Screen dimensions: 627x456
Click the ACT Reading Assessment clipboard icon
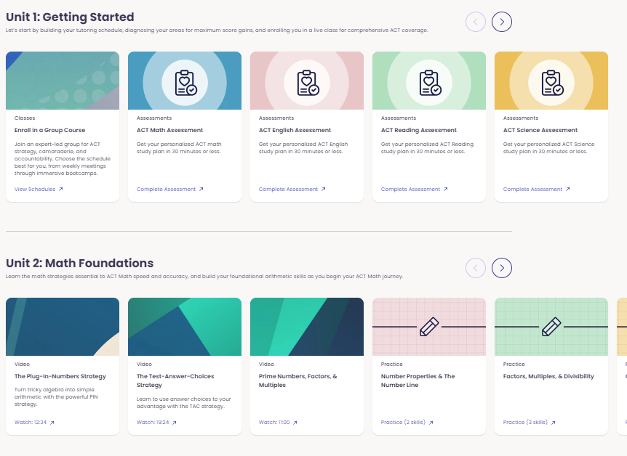429,81
